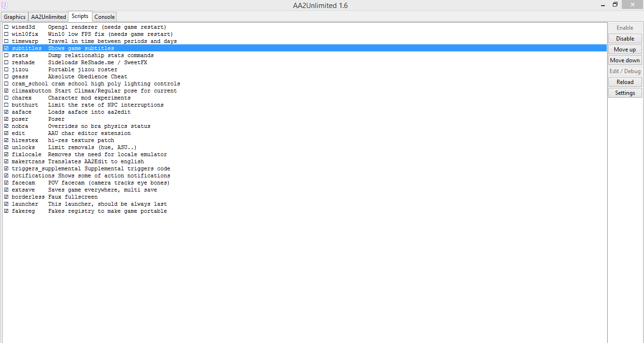Viewport: 644px width, 343px height.
Task: Select 'Removes the need for locale emulator'
Action: pyautogui.click(x=304, y=154)
